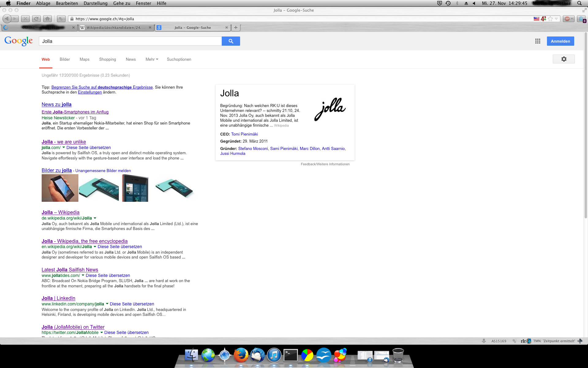Click the IPv4/IPv6 '4' indicator icon

point(543,19)
